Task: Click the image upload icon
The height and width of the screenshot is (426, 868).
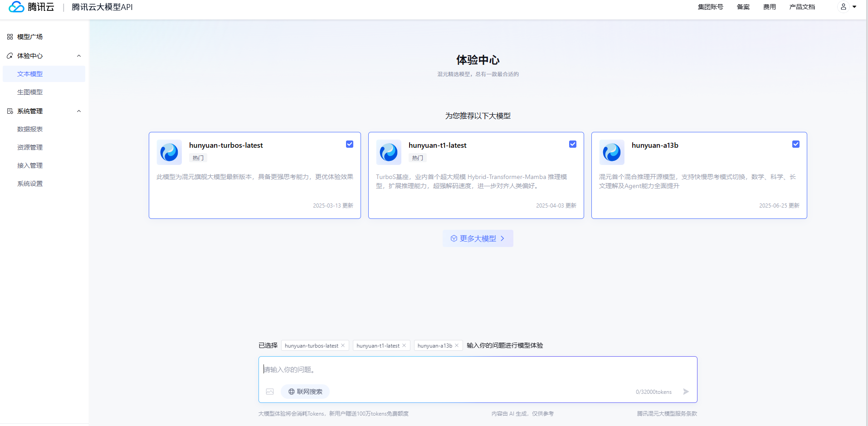Action: [x=270, y=392]
